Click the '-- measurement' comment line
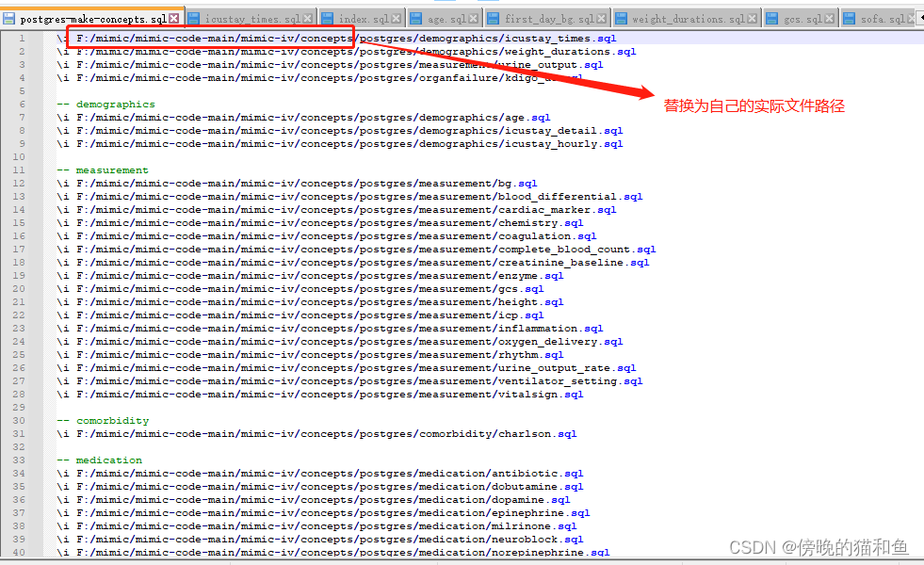This screenshot has height=565, width=924. coord(103,170)
